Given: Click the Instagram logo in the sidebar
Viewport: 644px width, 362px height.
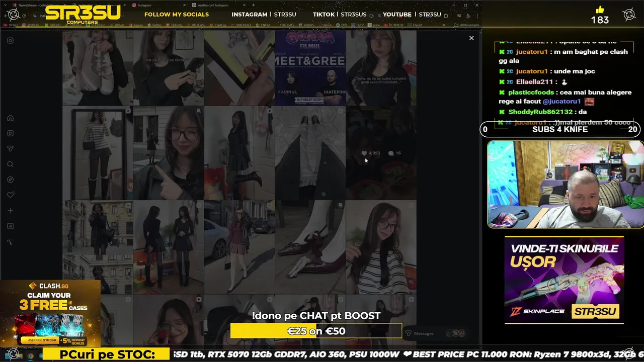Looking at the screenshot, I should [10, 41].
